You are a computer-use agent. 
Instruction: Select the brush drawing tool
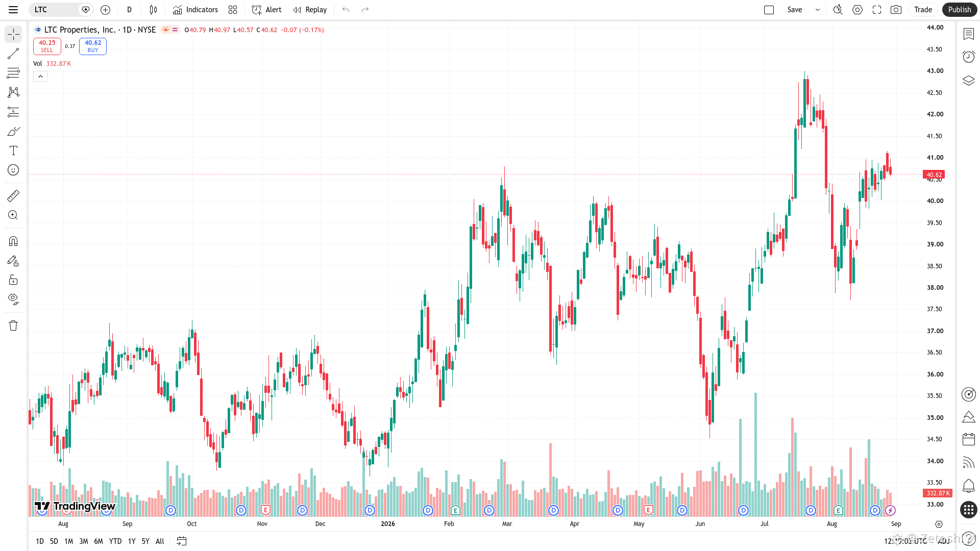(13, 131)
